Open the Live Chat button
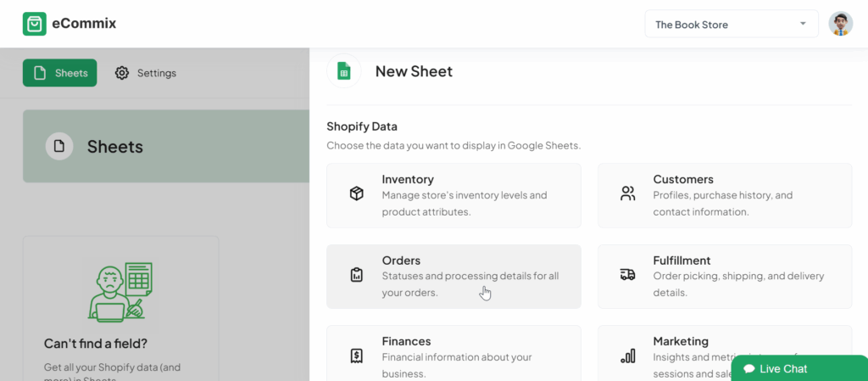This screenshot has height=381, width=868. click(799, 368)
